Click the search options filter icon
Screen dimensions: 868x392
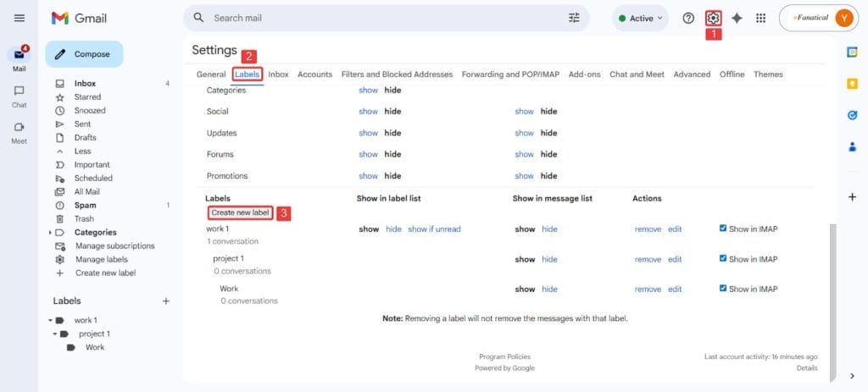[575, 18]
